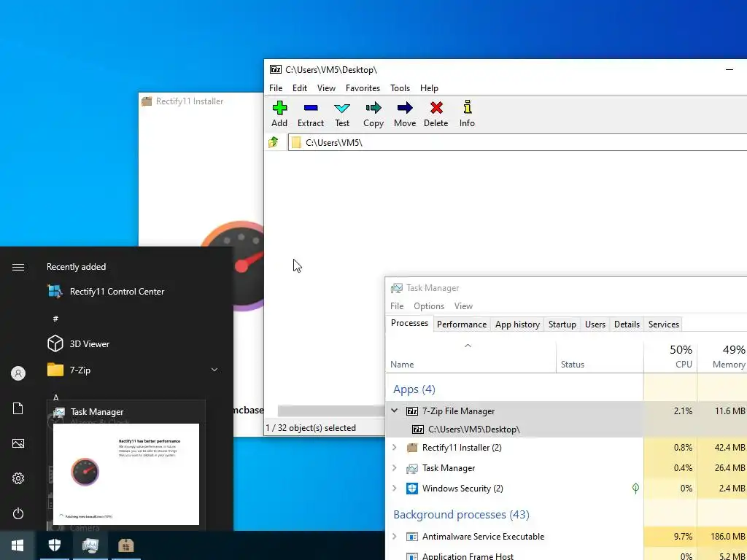
Task: Open Task Manager's View menu
Action: point(463,306)
